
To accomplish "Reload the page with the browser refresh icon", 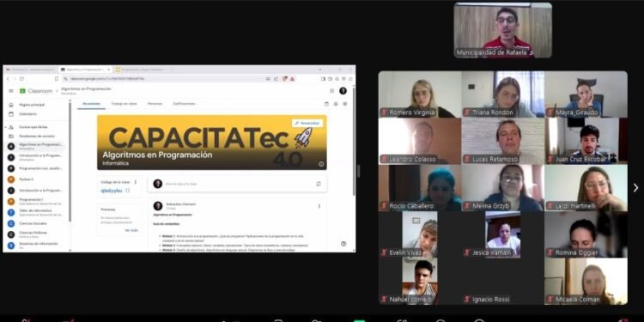I will (x=21, y=78).
